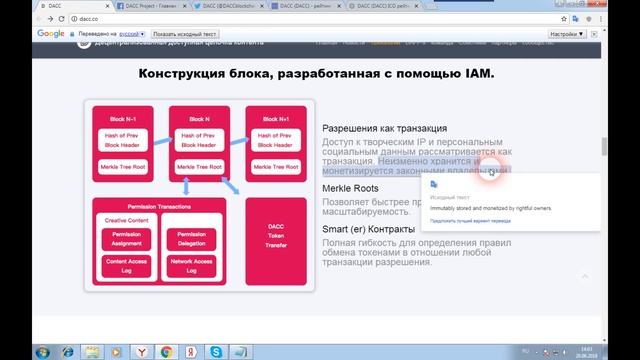Click the "Smart (er) Контракты" heading
The height and width of the screenshot is (360, 640).
(x=368, y=229)
